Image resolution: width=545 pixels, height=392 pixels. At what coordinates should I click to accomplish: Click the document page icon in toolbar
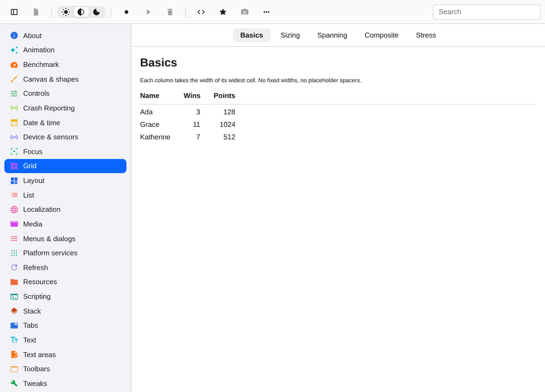[36, 12]
